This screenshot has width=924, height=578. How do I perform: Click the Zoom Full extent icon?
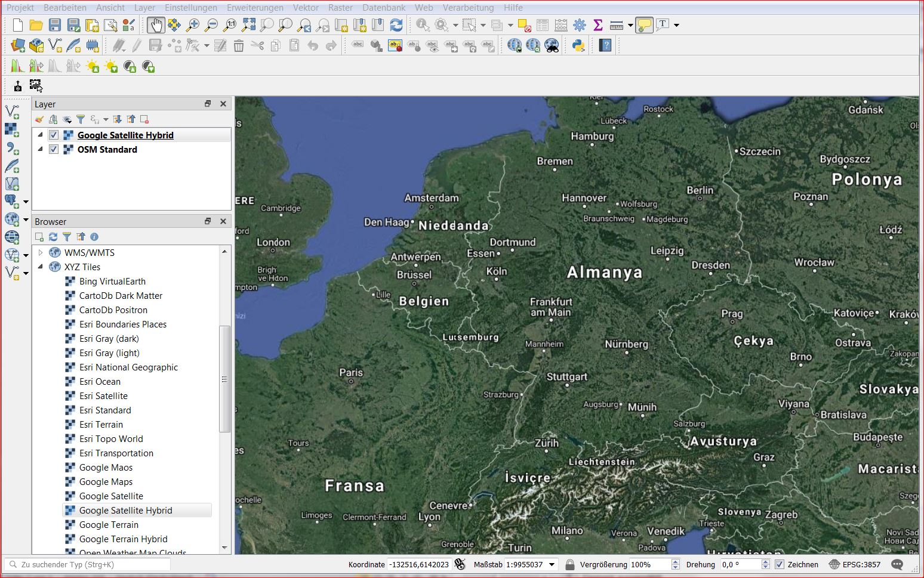coord(248,25)
